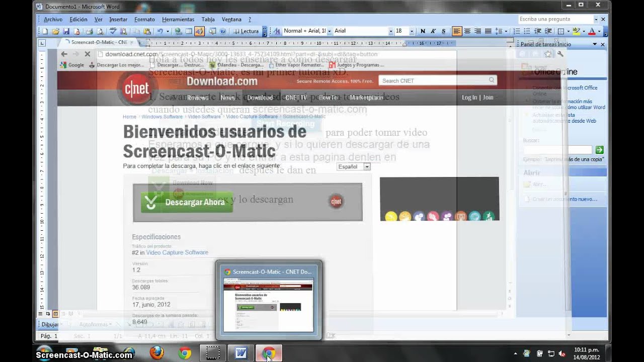The image size is (644, 362).
Task: Click the Snipping tool taskbar icon
Action: pos(213,353)
